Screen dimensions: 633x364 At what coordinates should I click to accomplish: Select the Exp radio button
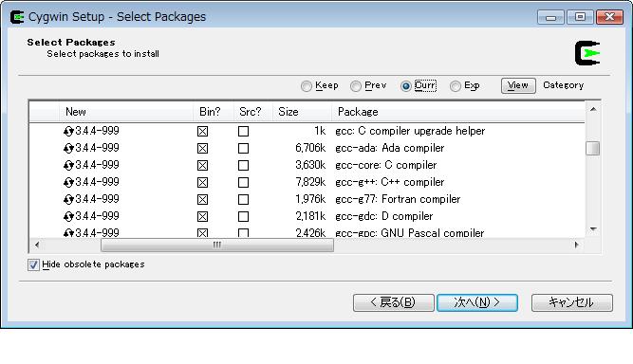pos(456,86)
